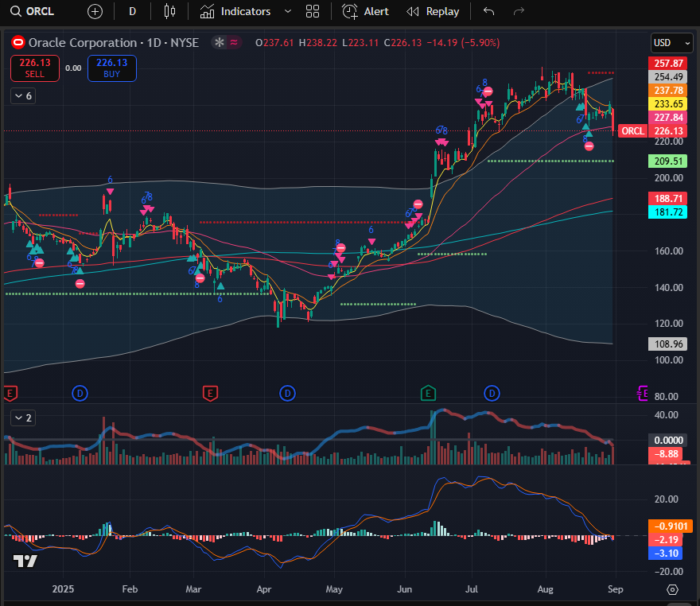Viewport: 700px width, 606px height.
Task: Click the dividend D marker near July
Action: (492, 392)
